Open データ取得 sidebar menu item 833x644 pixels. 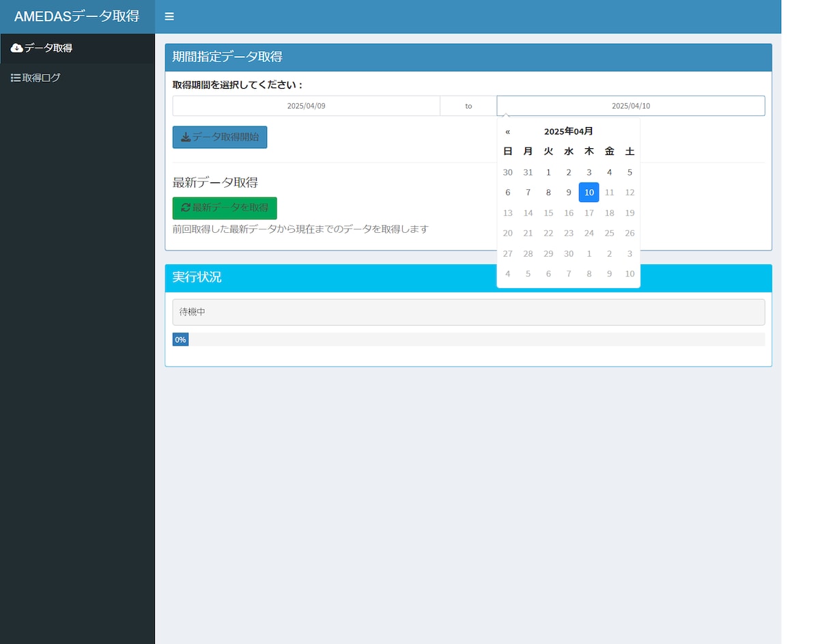click(77, 48)
